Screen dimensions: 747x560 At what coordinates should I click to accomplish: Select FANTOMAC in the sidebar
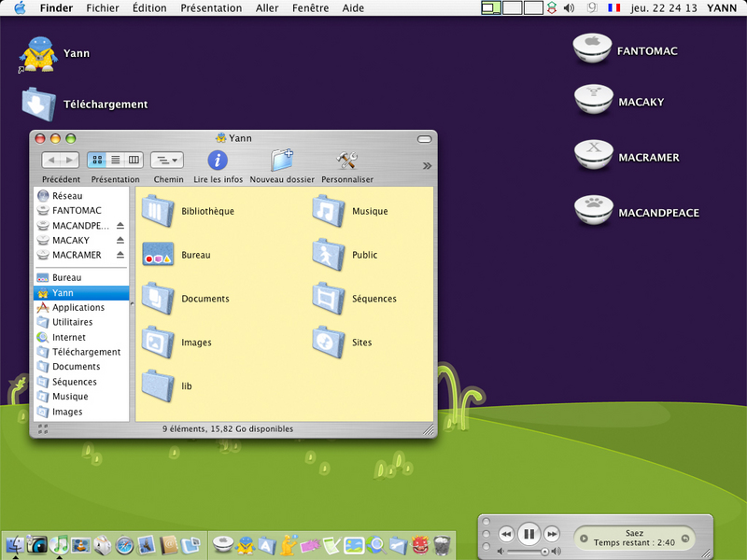click(81, 211)
